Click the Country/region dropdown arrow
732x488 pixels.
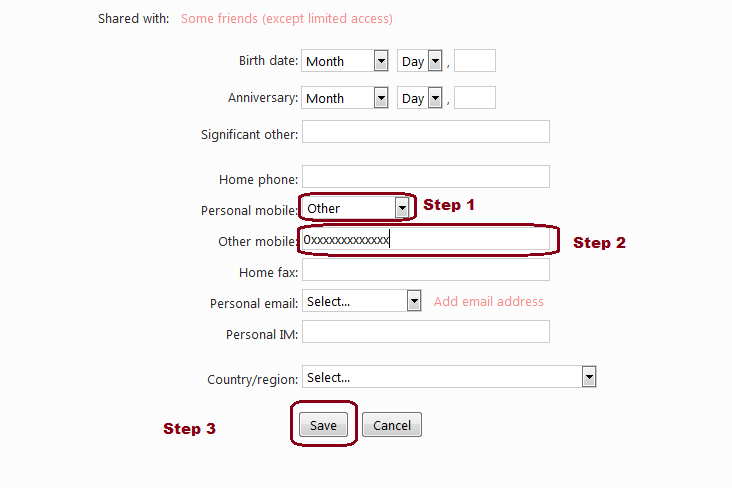click(x=589, y=377)
